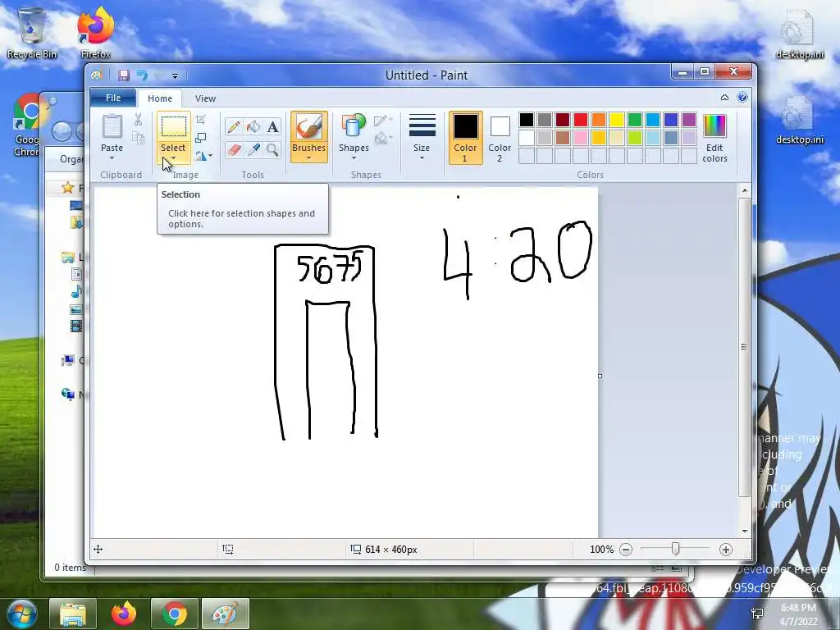This screenshot has height=630, width=840.
Task: Open Customize Quick Access Toolbar dropdown
Action: [176, 76]
